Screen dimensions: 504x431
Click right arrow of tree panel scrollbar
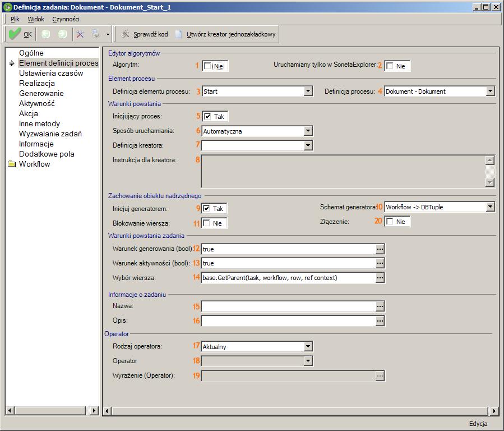pyautogui.click(x=94, y=410)
